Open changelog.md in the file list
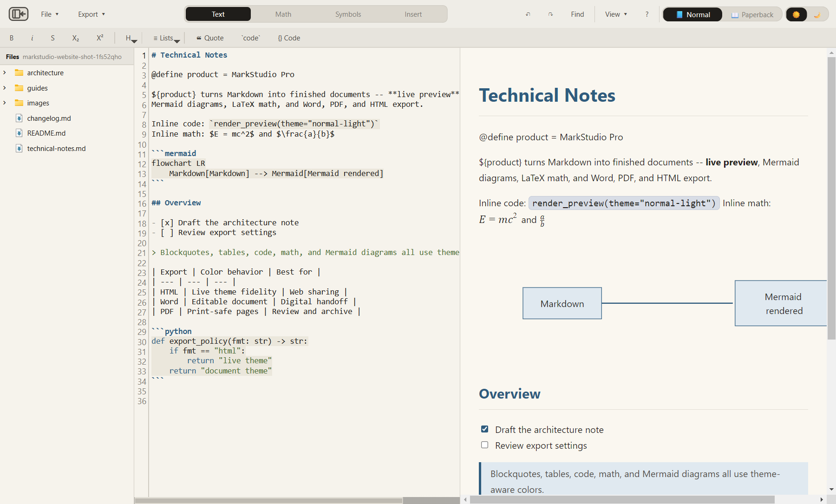The width and height of the screenshot is (836, 504). click(49, 118)
